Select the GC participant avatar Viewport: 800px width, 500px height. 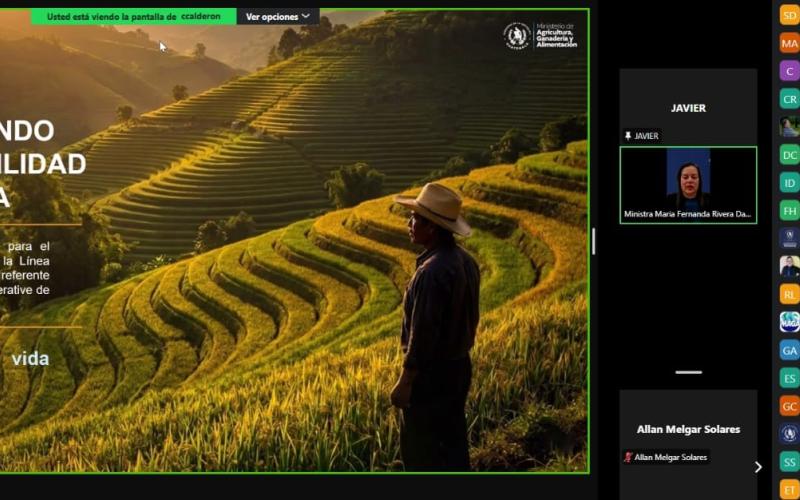(x=789, y=406)
